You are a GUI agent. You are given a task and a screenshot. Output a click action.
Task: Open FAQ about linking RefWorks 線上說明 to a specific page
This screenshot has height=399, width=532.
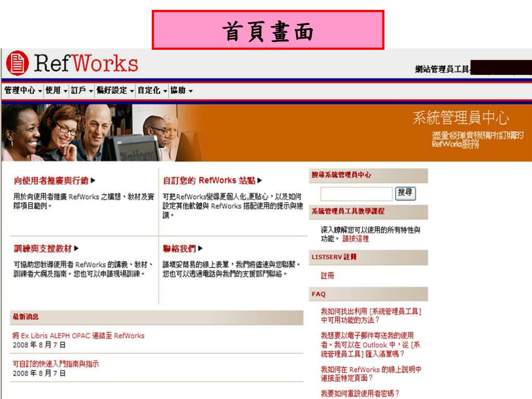pos(371,374)
